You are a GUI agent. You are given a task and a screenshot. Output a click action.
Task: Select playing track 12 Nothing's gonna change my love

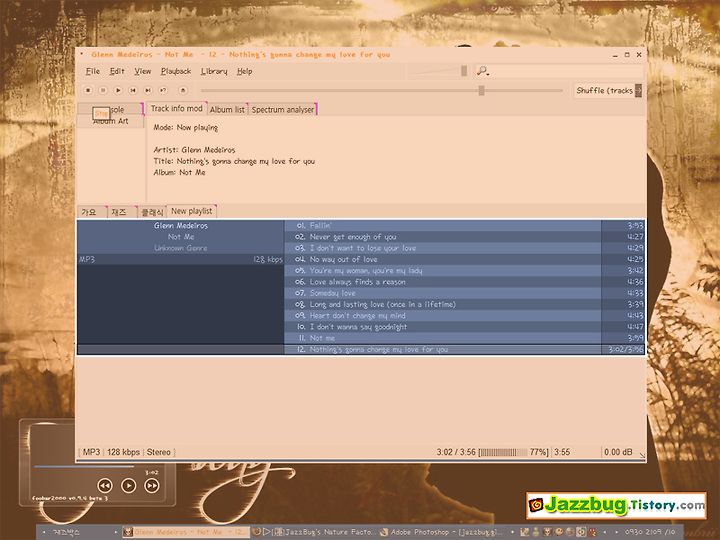[x=464, y=349]
